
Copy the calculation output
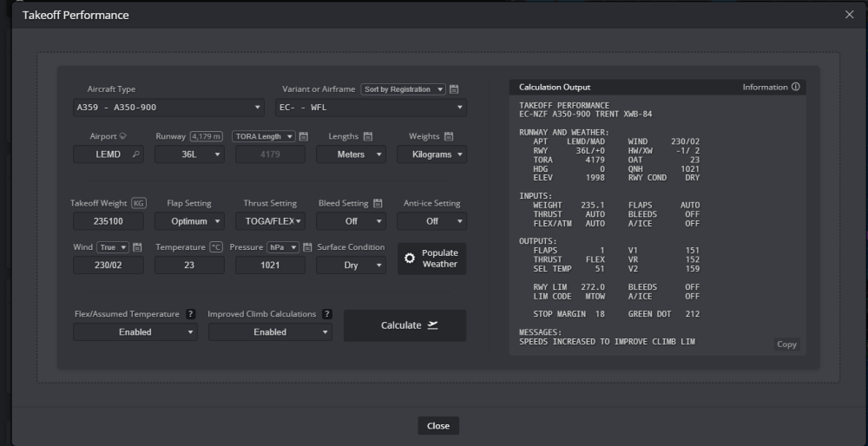pyautogui.click(x=786, y=344)
